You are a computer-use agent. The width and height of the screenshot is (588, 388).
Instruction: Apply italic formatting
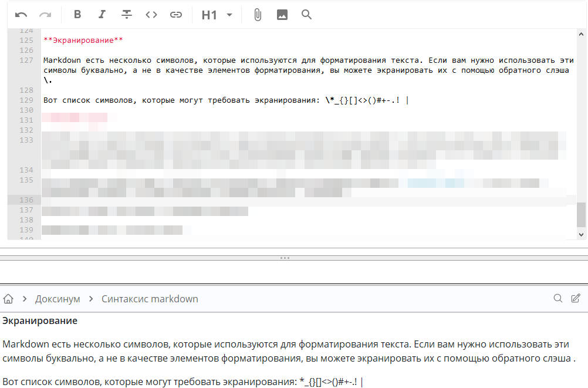pyautogui.click(x=102, y=15)
